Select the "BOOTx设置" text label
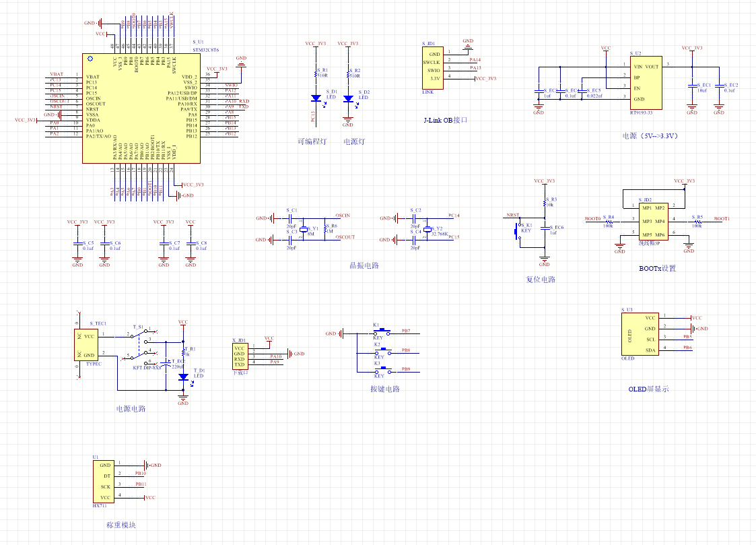Image resolution: width=756 pixels, height=545 pixels. tap(657, 268)
